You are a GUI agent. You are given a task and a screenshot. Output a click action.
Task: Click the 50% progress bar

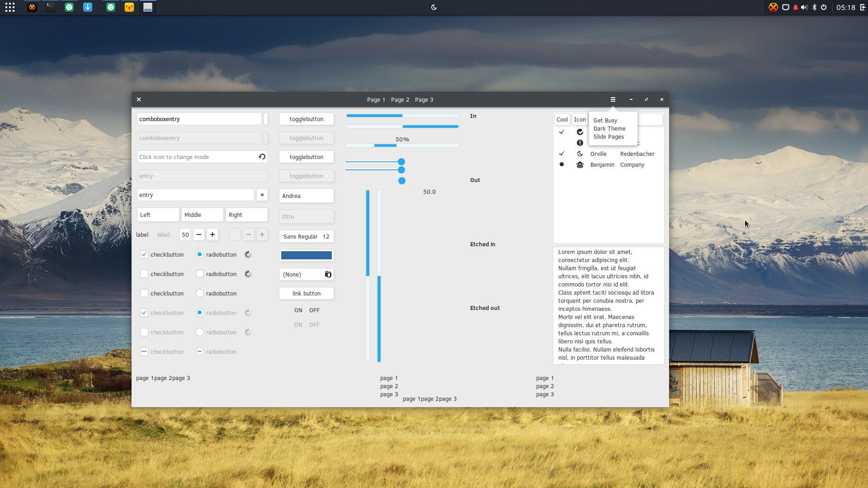[402, 145]
